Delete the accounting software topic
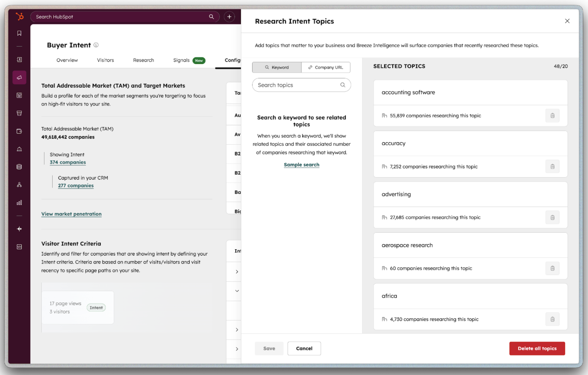Viewport: 588px width, 375px height. pyautogui.click(x=552, y=116)
